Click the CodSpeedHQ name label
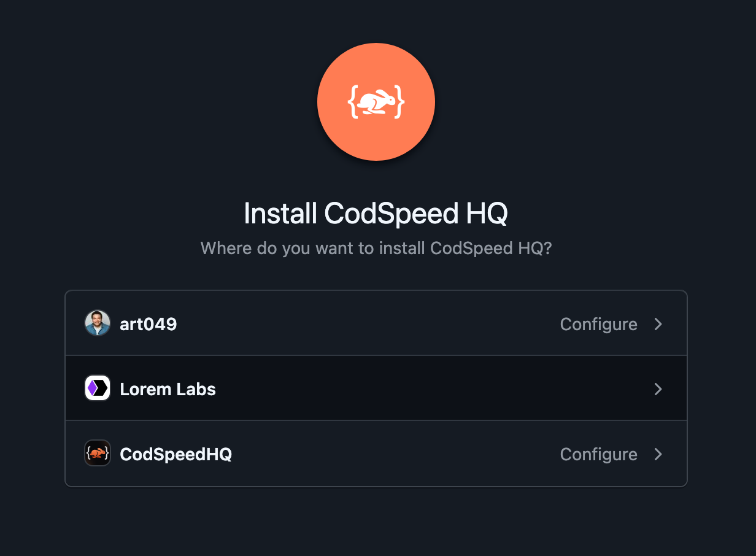 pyautogui.click(x=175, y=454)
